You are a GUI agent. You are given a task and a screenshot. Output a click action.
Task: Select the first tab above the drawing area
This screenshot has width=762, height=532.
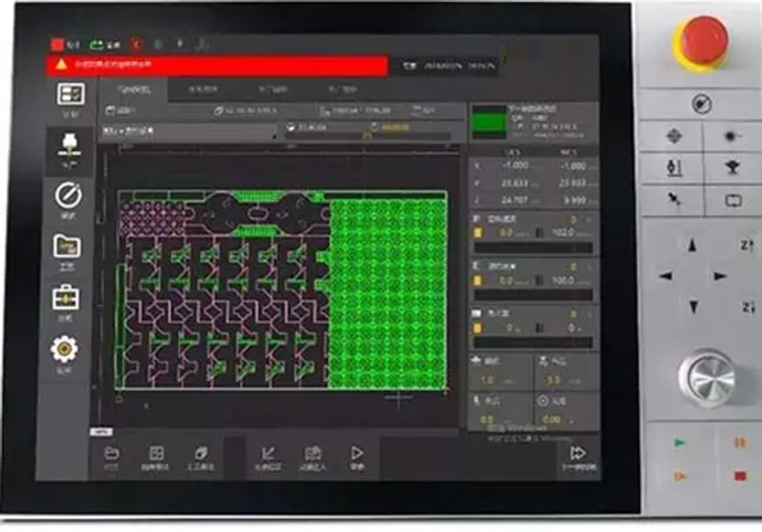point(134,90)
